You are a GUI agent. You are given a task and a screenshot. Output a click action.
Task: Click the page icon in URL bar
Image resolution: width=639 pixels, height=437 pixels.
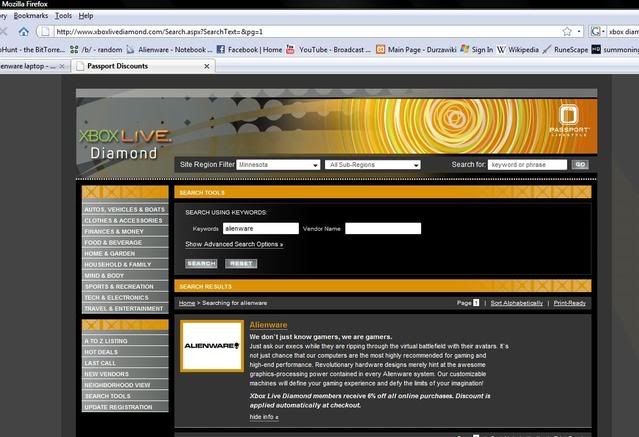46,31
